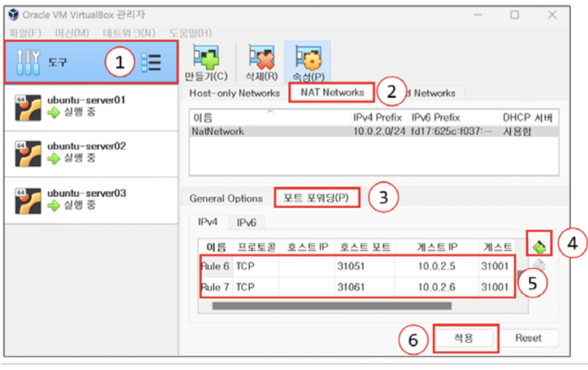Sort networks by 이름 column header

coord(270,117)
